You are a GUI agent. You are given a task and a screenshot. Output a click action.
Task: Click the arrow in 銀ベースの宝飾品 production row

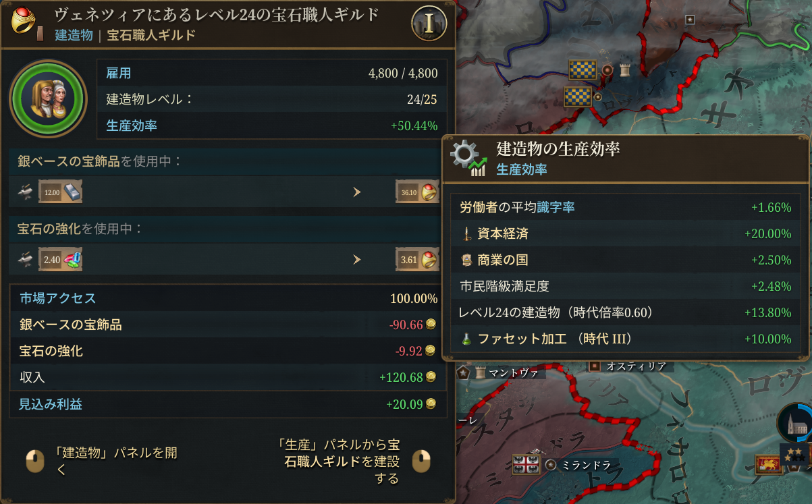tap(357, 192)
